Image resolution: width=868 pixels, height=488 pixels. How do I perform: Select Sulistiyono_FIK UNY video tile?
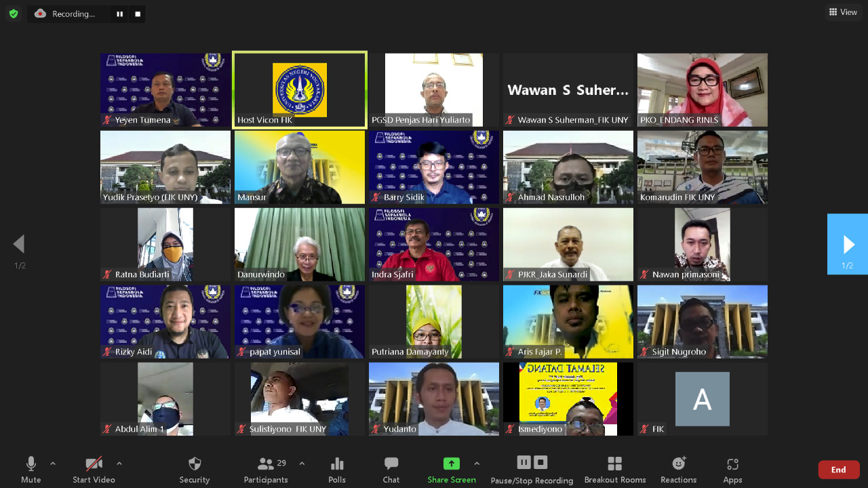pos(300,399)
